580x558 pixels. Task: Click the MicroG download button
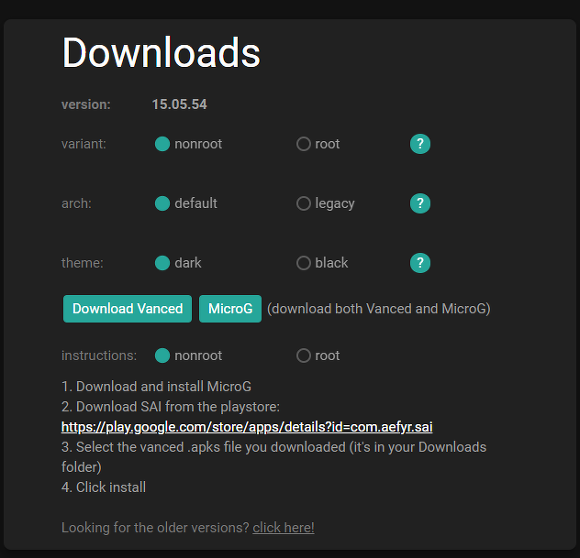tap(230, 309)
